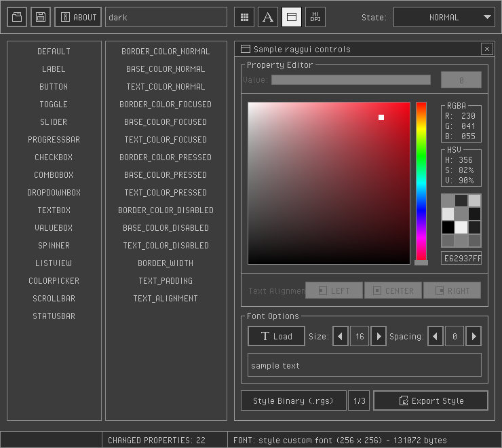Toggle the HI DPI mode button
This screenshot has height=448, width=502.
tap(315, 17)
